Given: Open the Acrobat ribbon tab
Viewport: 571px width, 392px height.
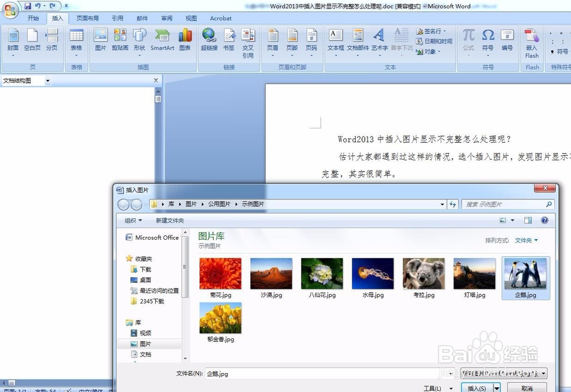Looking at the screenshot, I should point(220,18).
